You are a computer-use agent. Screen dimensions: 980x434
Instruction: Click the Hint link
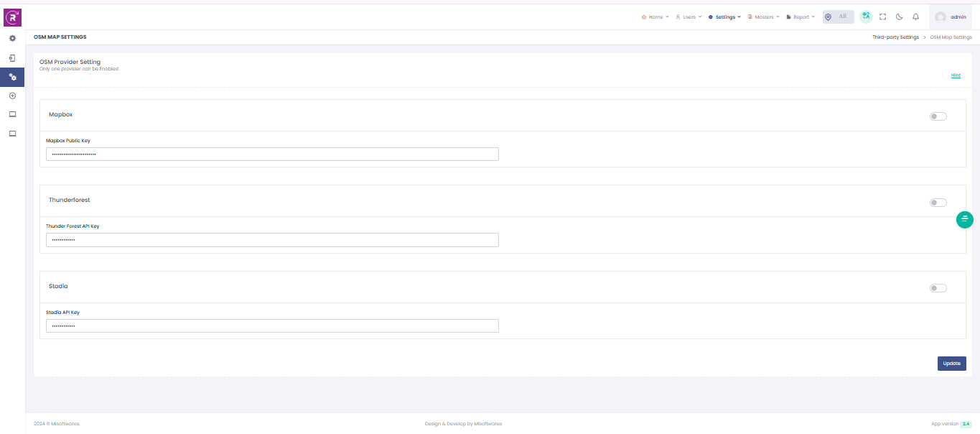pos(956,75)
